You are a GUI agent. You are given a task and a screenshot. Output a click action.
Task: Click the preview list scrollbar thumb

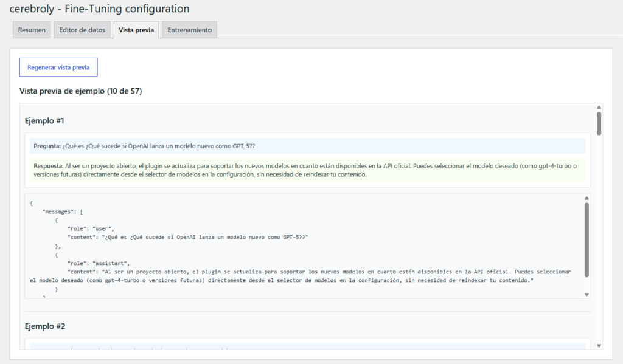599,123
